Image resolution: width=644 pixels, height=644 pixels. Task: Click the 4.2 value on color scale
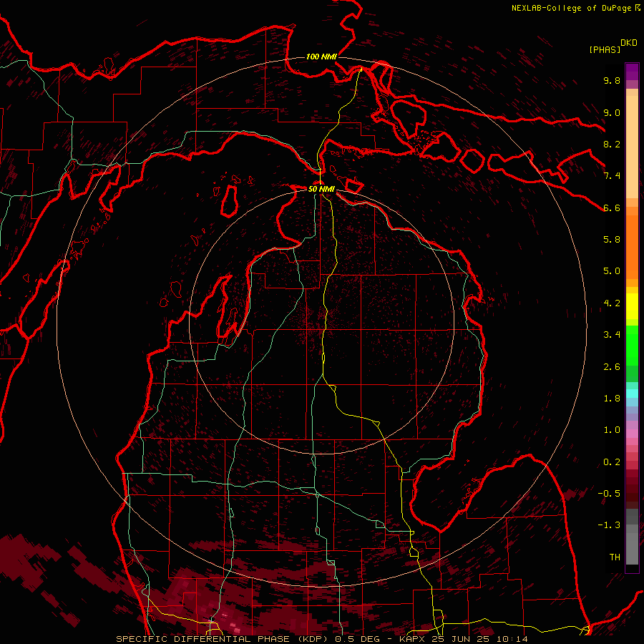click(x=612, y=303)
